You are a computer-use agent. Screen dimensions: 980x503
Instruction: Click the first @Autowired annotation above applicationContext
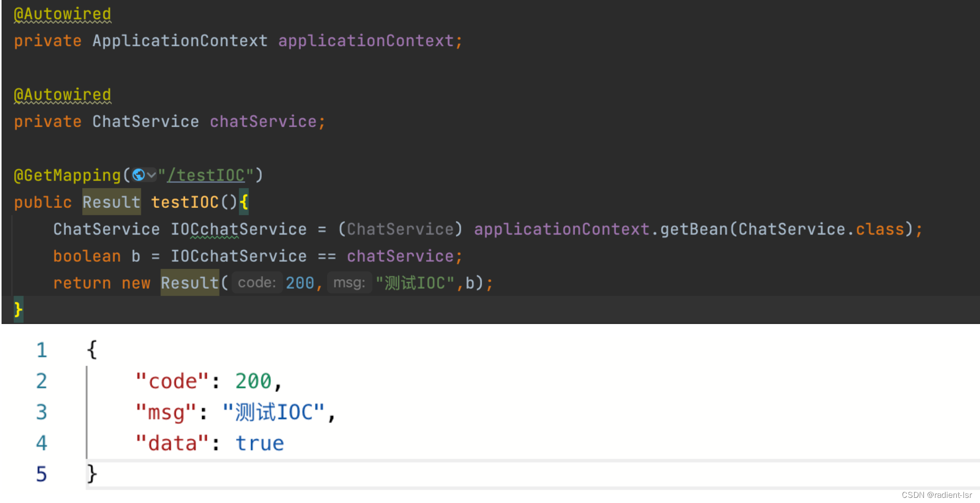[62, 14]
